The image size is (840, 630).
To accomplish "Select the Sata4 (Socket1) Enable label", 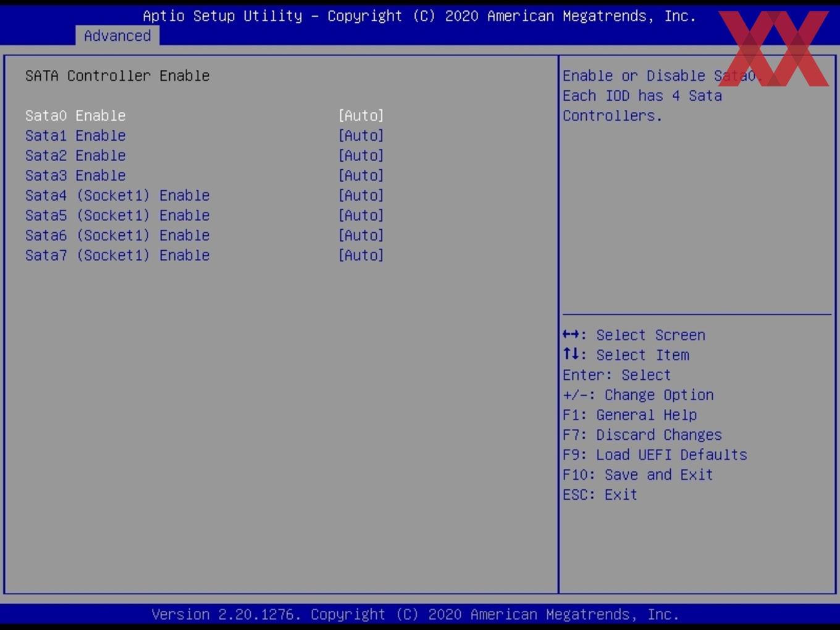I will pos(117,195).
